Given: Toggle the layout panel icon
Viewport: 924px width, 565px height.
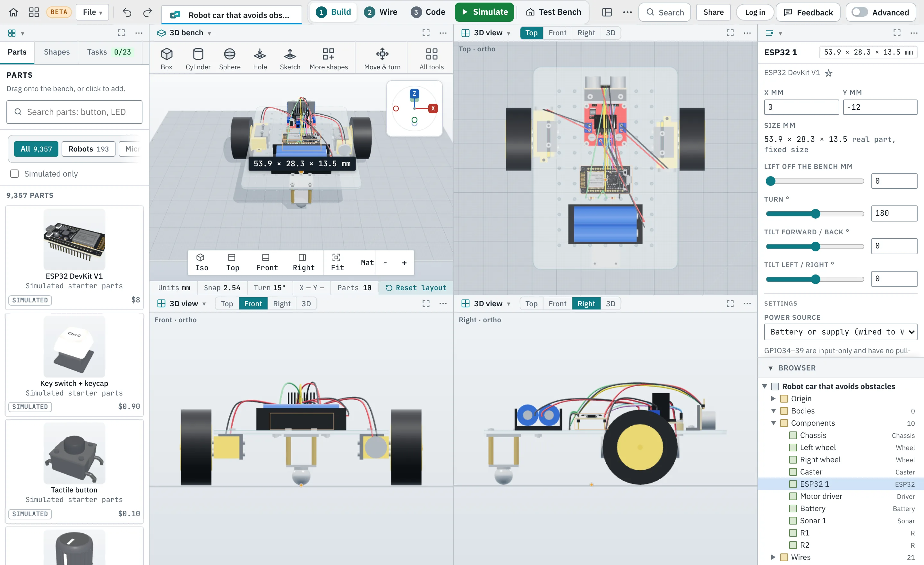Looking at the screenshot, I should coord(607,12).
